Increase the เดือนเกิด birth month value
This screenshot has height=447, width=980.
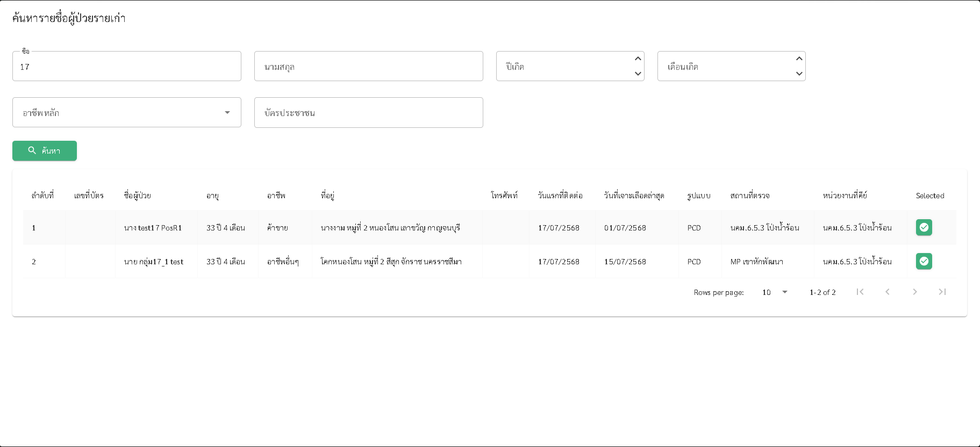(799, 59)
